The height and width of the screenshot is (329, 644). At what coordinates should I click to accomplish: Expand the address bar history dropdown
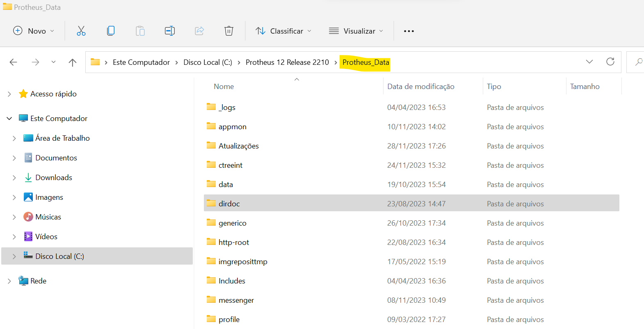click(x=589, y=62)
